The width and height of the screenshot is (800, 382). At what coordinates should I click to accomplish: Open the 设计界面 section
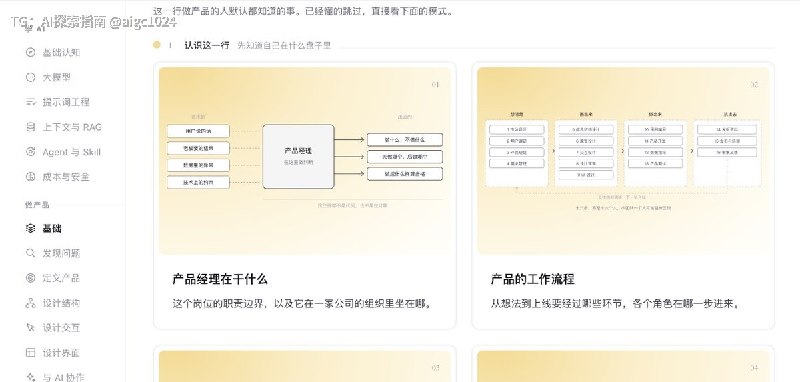[x=61, y=352]
